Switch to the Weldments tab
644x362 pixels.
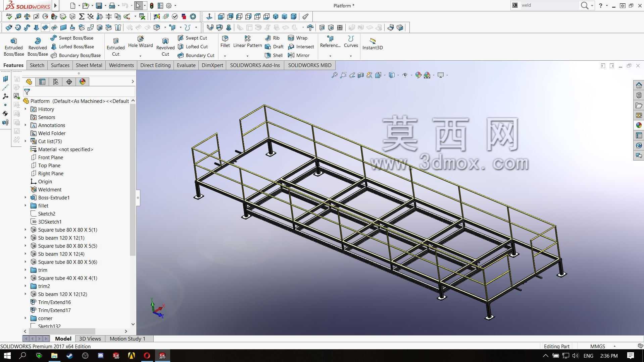pyautogui.click(x=121, y=65)
